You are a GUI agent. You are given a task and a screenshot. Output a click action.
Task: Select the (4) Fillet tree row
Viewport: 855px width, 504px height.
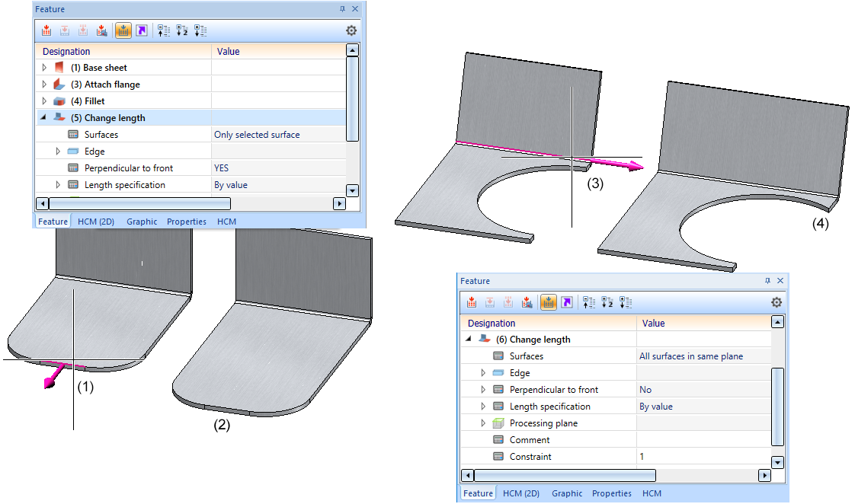point(191,101)
